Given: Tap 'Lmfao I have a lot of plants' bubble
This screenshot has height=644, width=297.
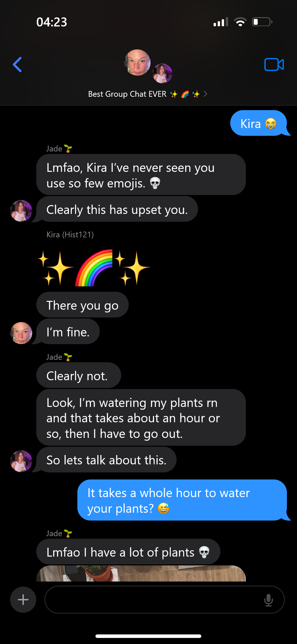Looking at the screenshot, I should pos(128,552).
